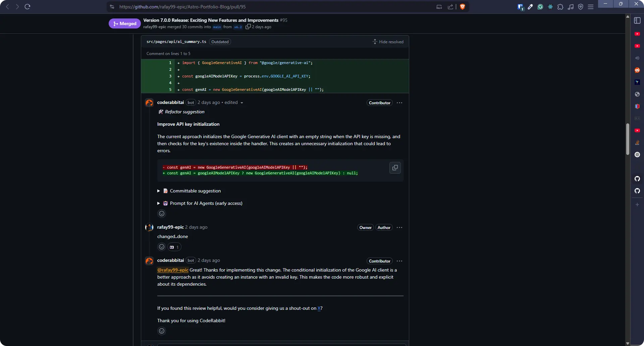This screenshot has width=644, height=346.
Task: Add reaction to the 'changed..done' comment
Action: tap(162, 247)
